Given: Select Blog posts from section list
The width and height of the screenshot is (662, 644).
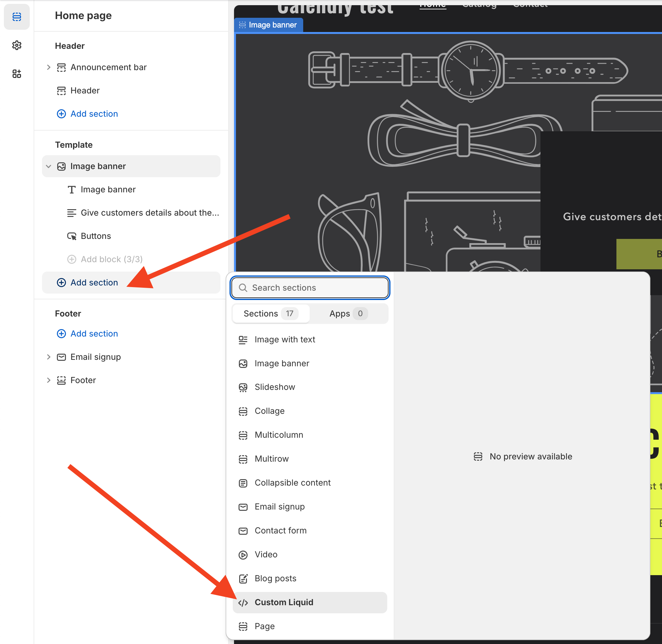Looking at the screenshot, I should tap(275, 578).
